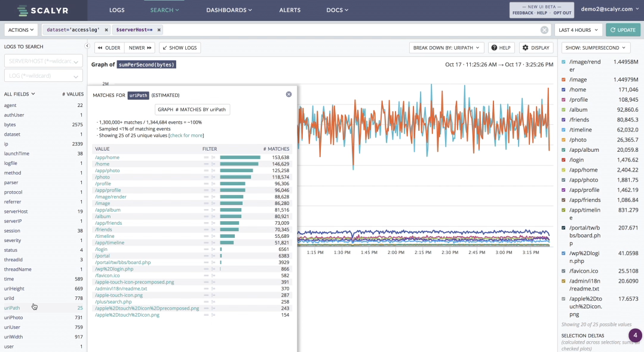Viewport: 644px width, 352px height.
Task: Open the Dashboards menu
Action: [229, 10]
